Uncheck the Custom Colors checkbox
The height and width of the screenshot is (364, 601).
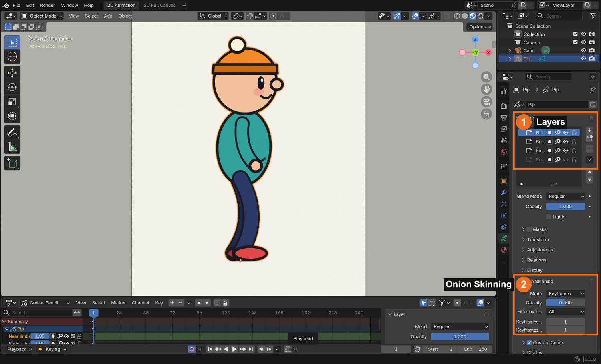coord(529,343)
